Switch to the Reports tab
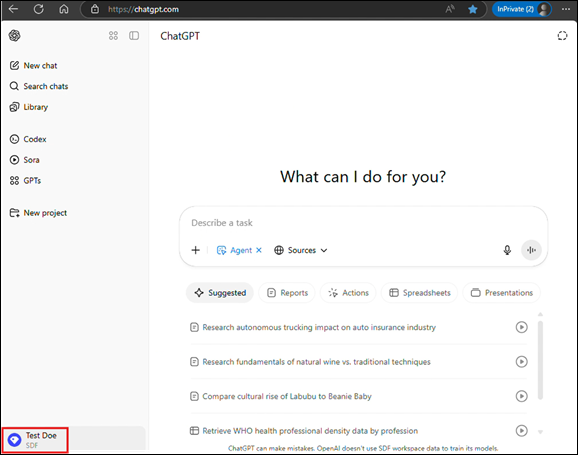The height and width of the screenshot is (455, 578). [287, 293]
